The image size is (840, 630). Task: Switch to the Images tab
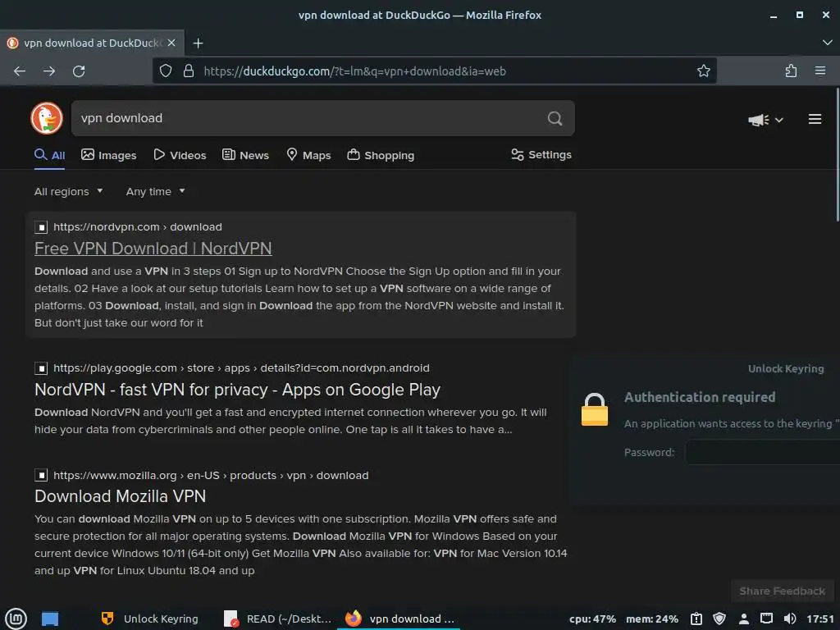point(109,155)
